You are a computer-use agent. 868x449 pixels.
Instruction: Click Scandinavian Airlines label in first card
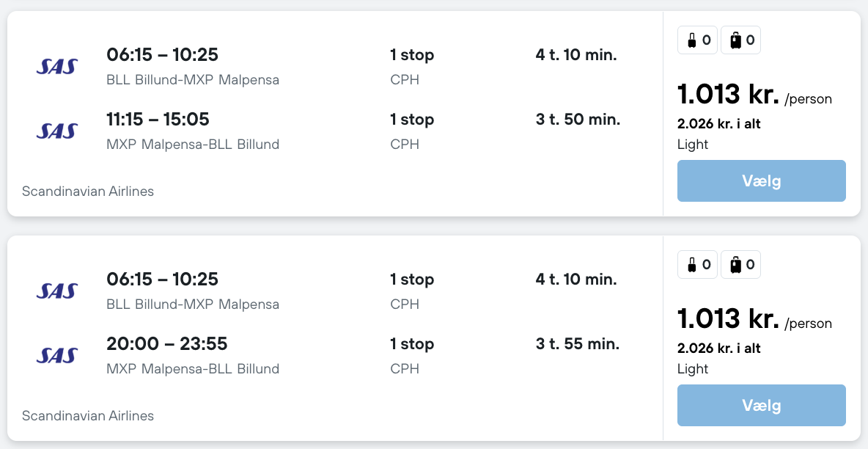click(x=88, y=191)
